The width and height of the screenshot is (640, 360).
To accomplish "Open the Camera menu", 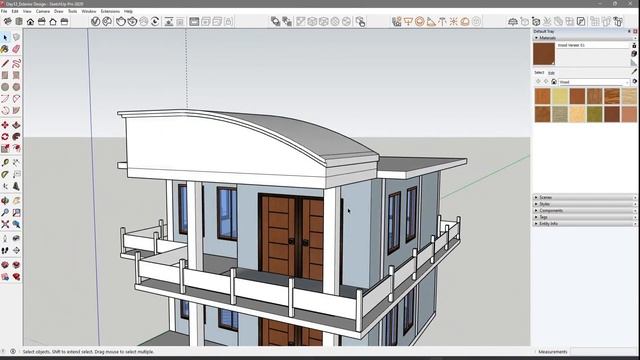I will coord(43,11).
